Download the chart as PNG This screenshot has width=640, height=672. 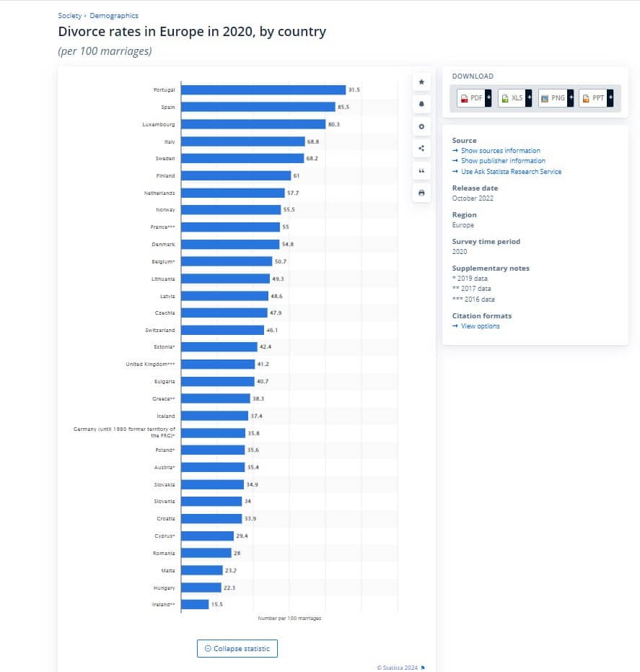(553, 98)
